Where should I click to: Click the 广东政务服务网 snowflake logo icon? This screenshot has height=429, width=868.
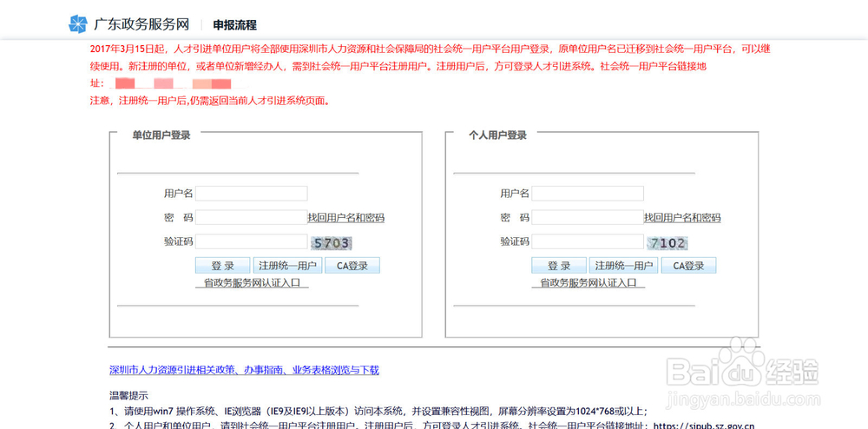78,24
